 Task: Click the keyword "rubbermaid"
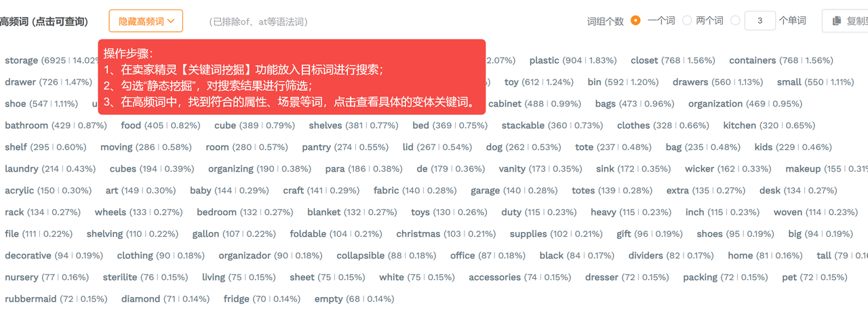coord(29,299)
